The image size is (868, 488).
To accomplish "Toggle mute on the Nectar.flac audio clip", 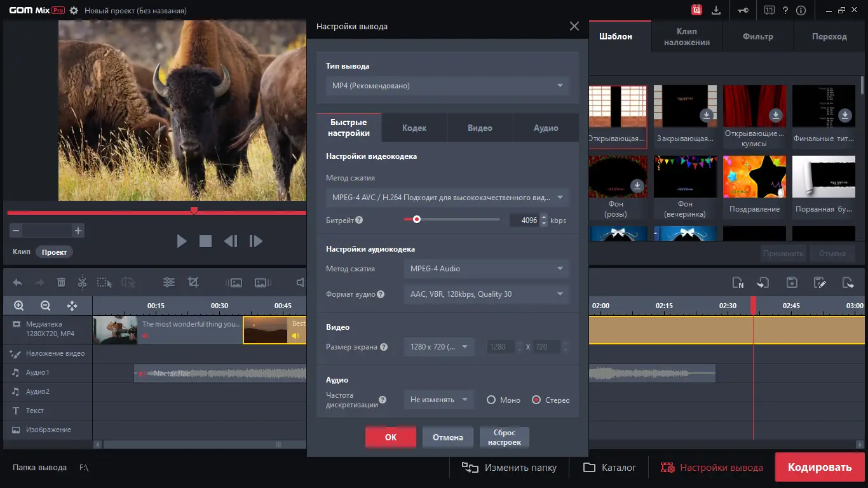I will pos(142,374).
